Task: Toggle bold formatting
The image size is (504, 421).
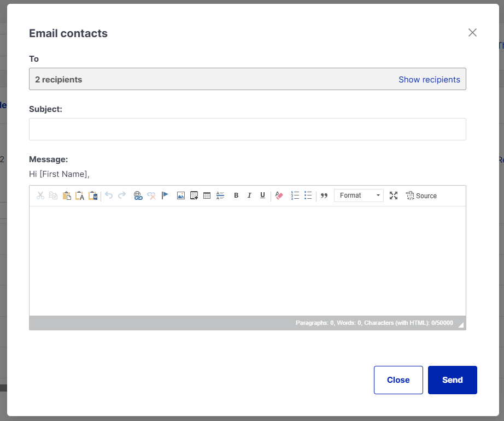Action: pyautogui.click(x=236, y=195)
